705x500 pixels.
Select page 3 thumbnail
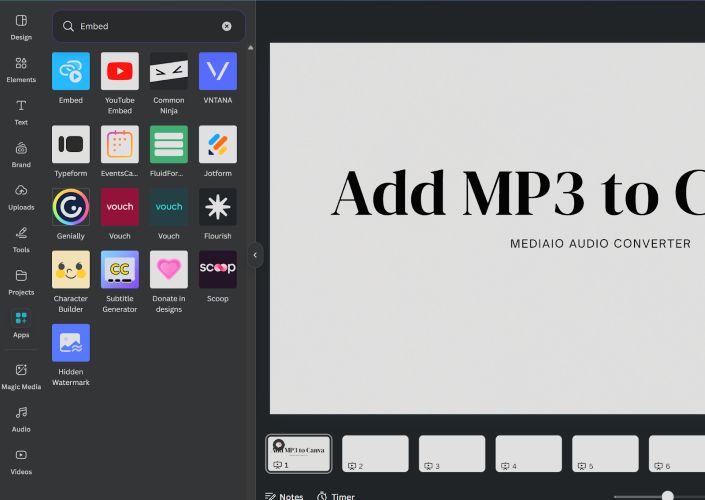tap(452, 454)
